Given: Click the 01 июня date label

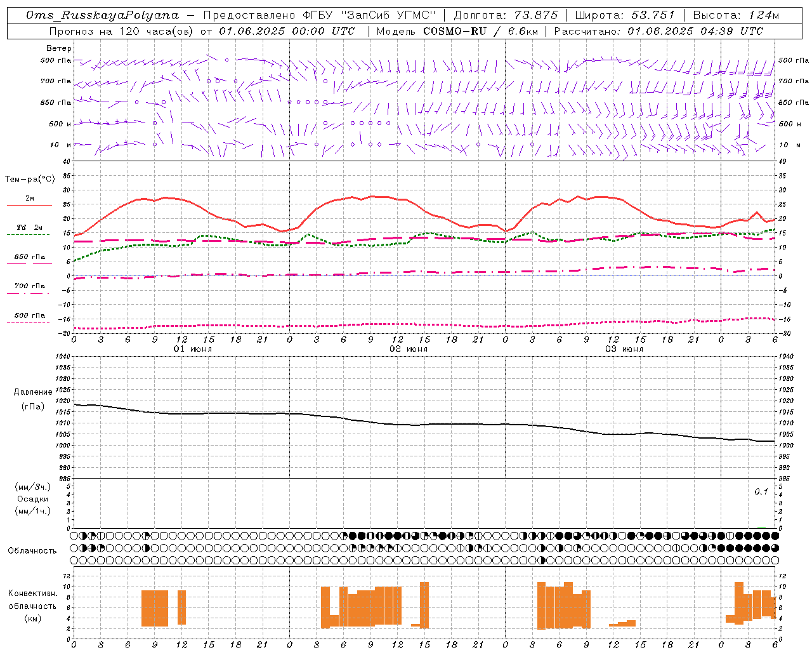Looking at the screenshot, I should 193,349.
